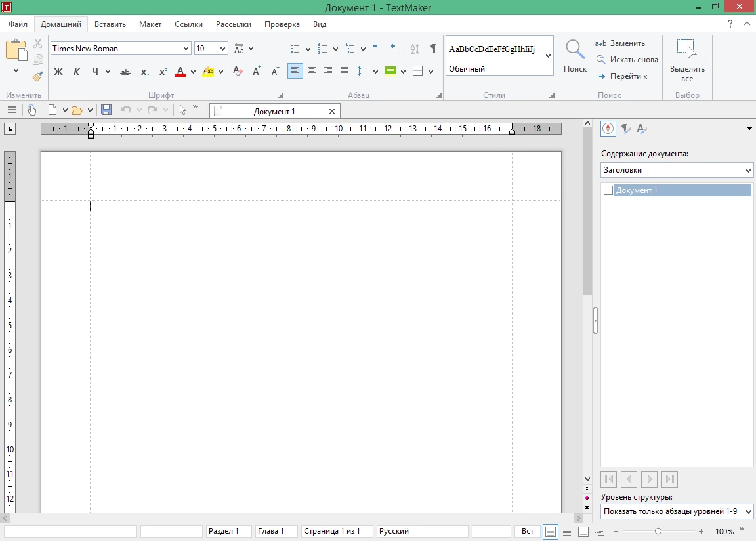
Task: Switch to the Макет ribbon tab
Action: [150, 24]
